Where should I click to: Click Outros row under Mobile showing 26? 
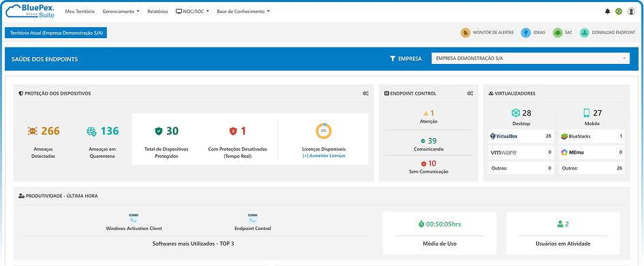(592, 169)
